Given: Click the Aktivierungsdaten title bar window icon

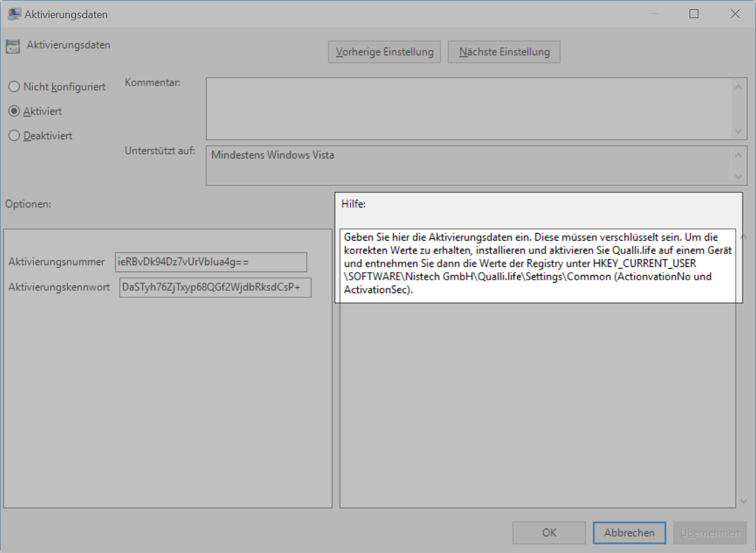Looking at the screenshot, I should click(14, 14).
